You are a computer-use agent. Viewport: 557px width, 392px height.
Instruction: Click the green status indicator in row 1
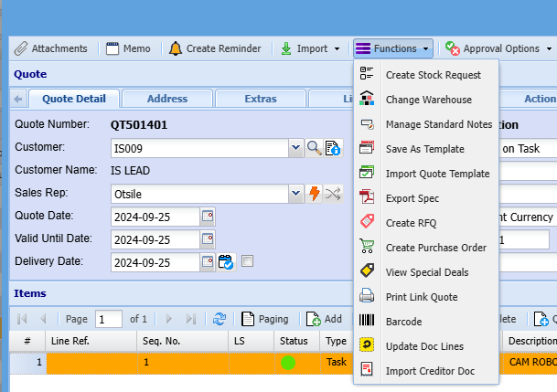point(288,362)
